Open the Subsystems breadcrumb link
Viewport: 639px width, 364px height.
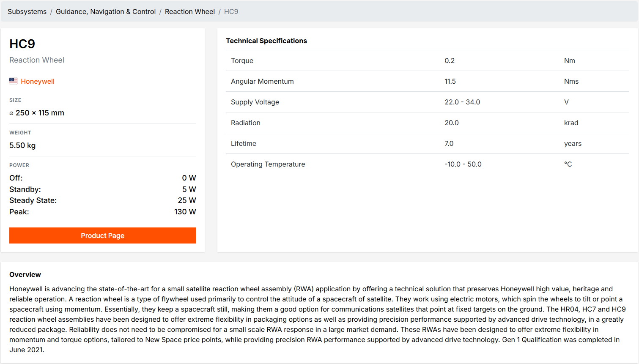(27, 11)
